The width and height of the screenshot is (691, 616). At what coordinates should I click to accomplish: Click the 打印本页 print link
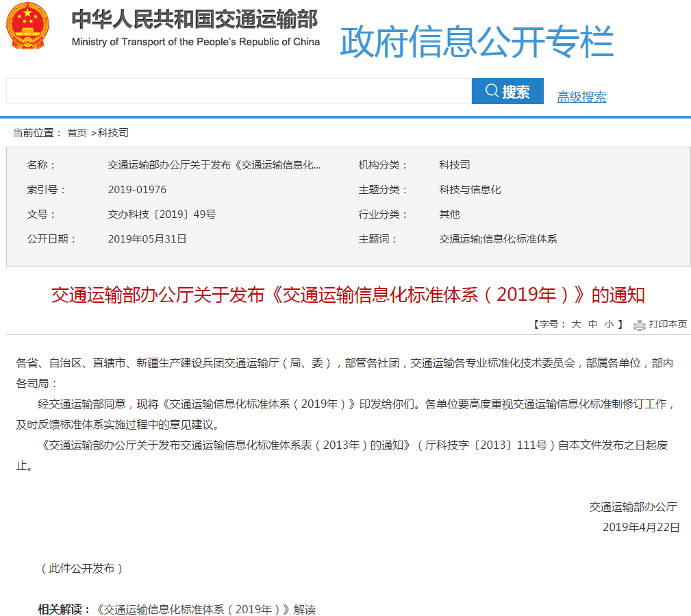pos(668,325)
